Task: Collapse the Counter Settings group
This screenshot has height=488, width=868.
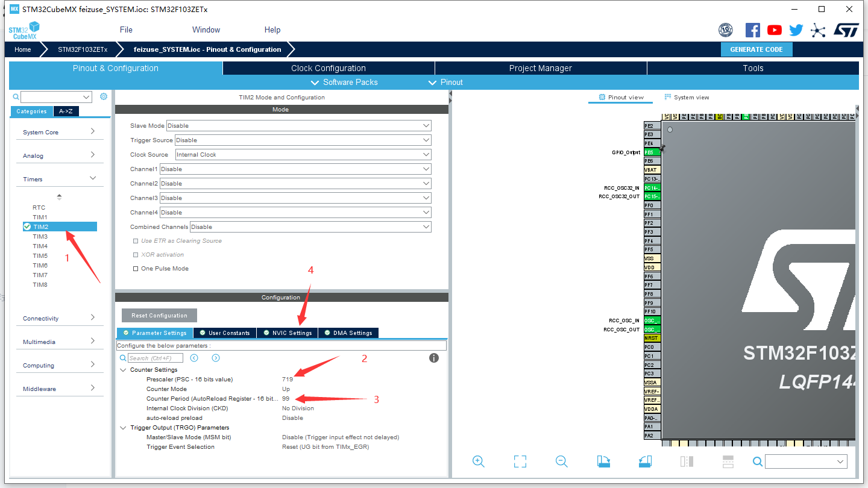Action: pyautogui.click(x=123, y=370)
